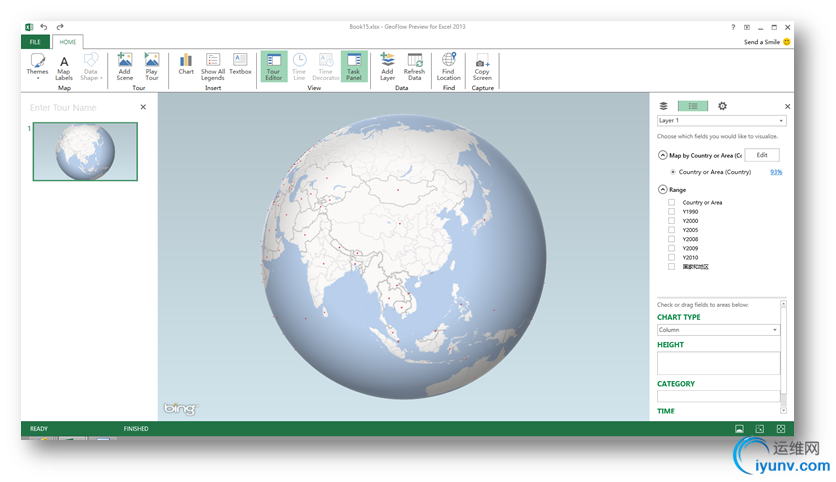This screenshot has width=836, height=482.
Task: Click the Time Decorator button
Action: coord(326,67)
